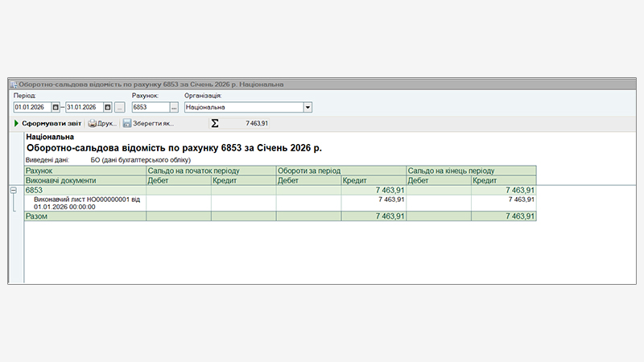Screen dimensions: 644x362
Task: Click the start date input field
Action: click(x=31, y=107)
